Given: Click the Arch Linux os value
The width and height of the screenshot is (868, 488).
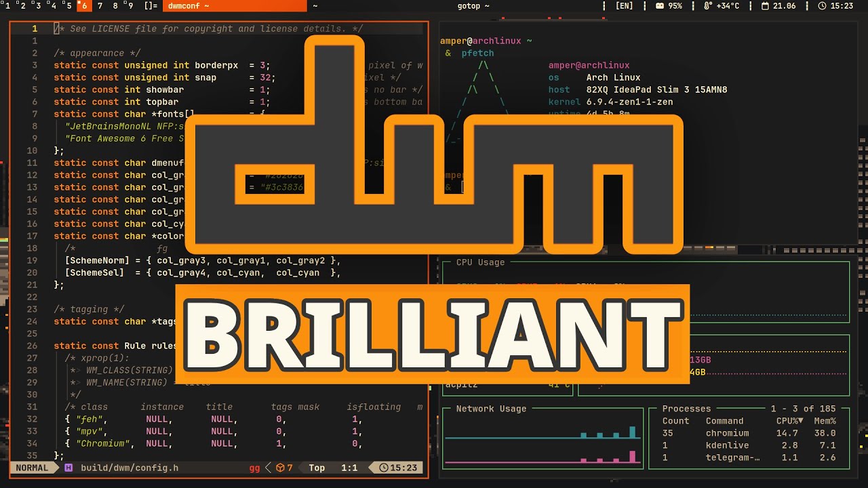Looking at the screenshot, I should tap(613, 77).
